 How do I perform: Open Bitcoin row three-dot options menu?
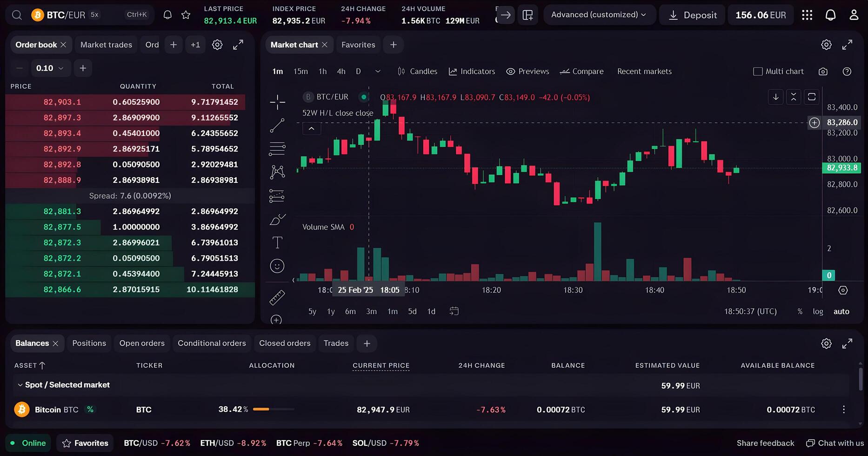point(844,409)
